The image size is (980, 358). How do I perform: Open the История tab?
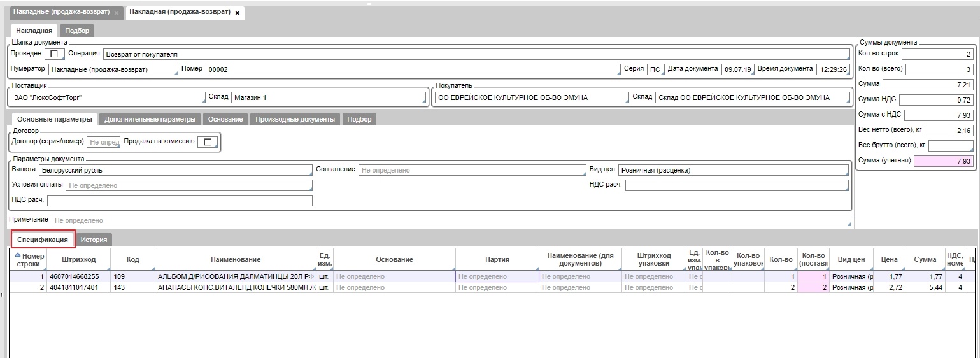pos(94,240)
